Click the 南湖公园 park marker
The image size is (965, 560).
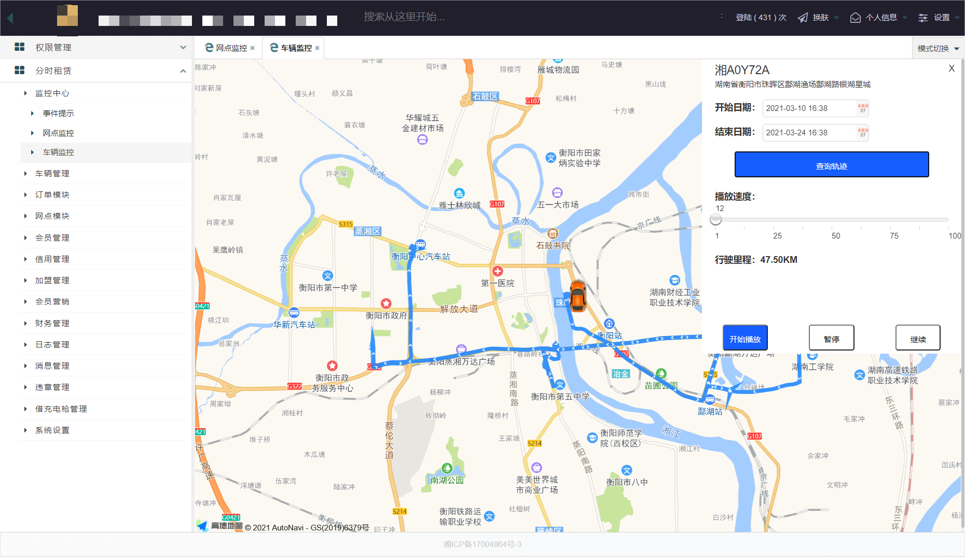click(447, 468)
